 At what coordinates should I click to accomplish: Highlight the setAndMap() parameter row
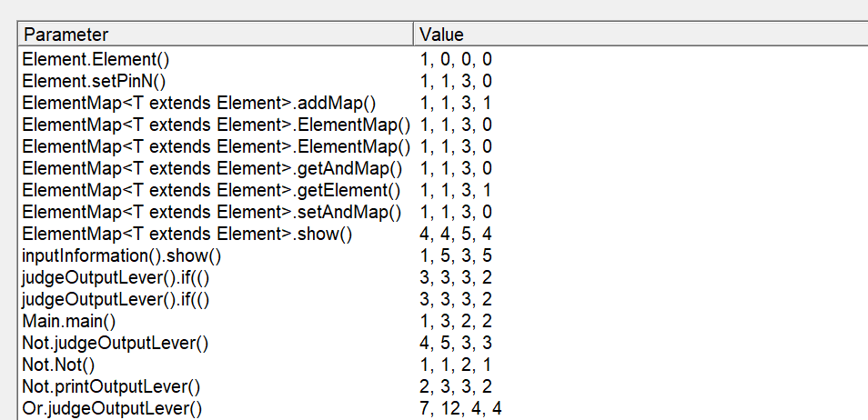[212, 212]
